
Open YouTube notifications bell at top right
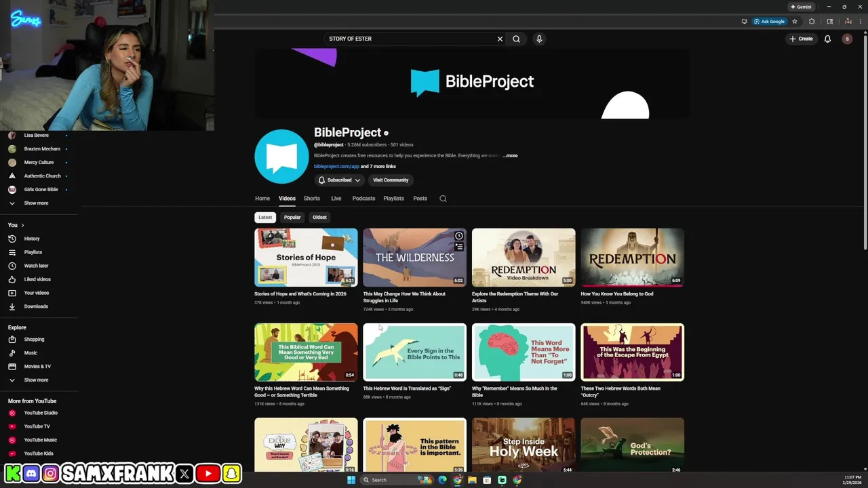(x=827, y=39)
